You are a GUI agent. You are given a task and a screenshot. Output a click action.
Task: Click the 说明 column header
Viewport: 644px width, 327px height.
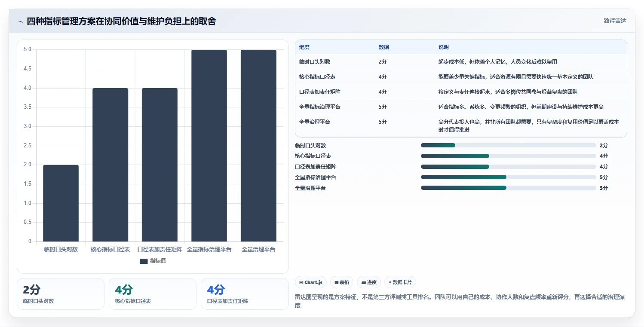(x=444, y=47)
